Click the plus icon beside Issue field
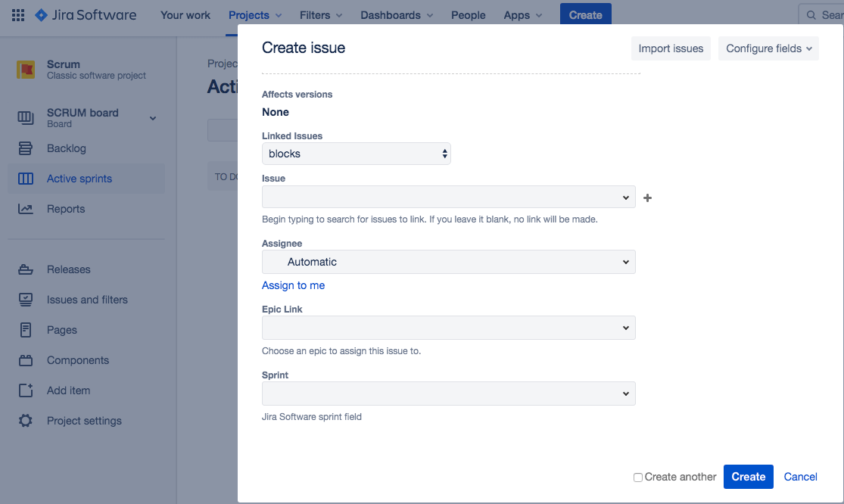The height and width of the screenshot is (504, 844). click(x=647, y=198)
